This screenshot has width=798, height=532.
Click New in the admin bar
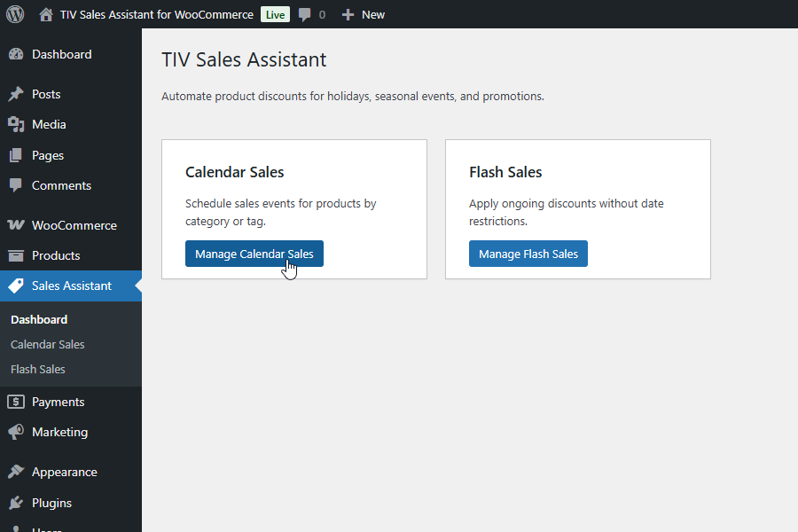point(363,14)
